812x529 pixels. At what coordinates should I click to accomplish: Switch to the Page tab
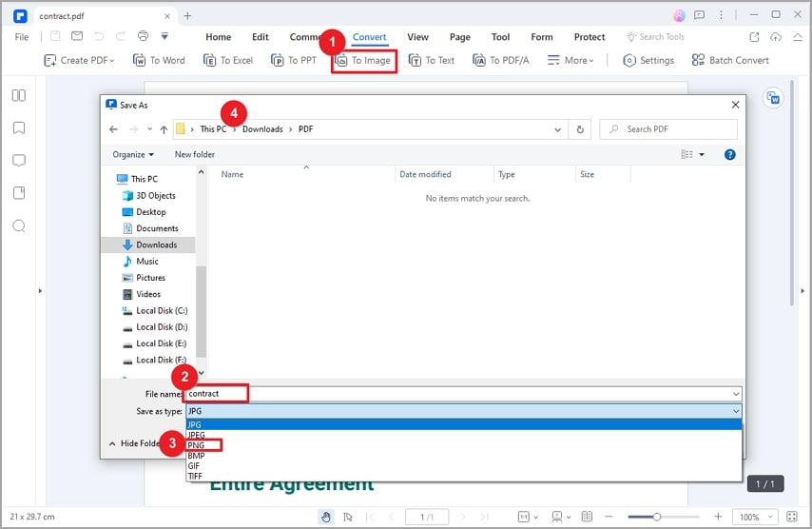(x=460, y=37)
